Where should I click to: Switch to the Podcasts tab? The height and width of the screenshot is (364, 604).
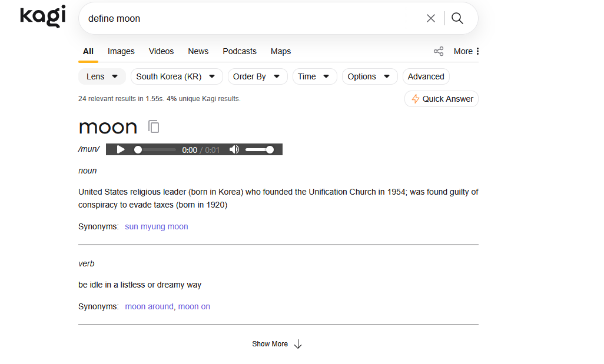point(240,51)
